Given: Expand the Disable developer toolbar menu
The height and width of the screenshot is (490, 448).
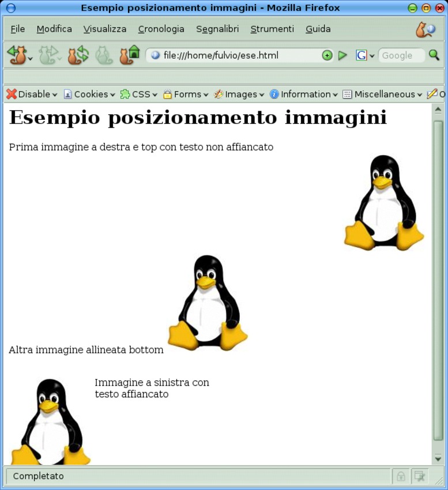Looking at the screenshot, I should coord(32,94).
